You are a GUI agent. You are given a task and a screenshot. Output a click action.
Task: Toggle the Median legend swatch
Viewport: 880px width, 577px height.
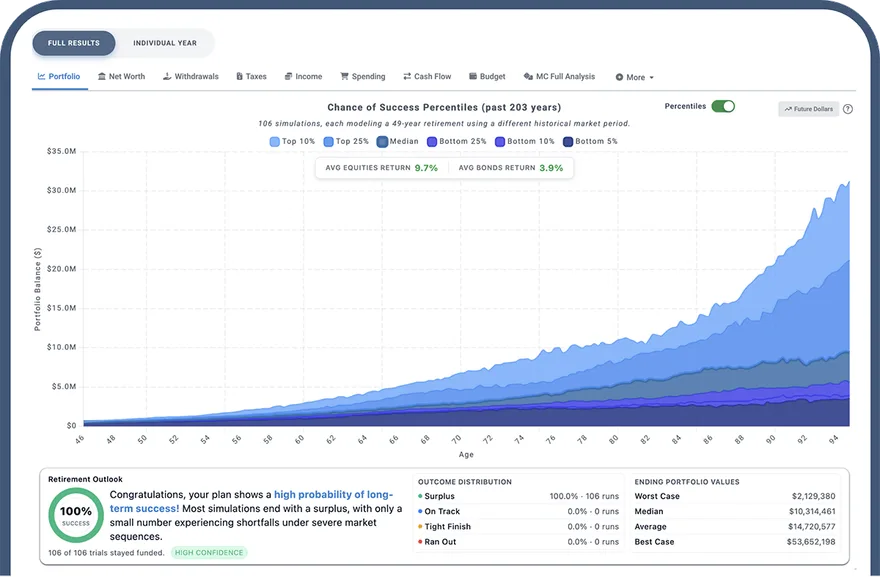382,141
